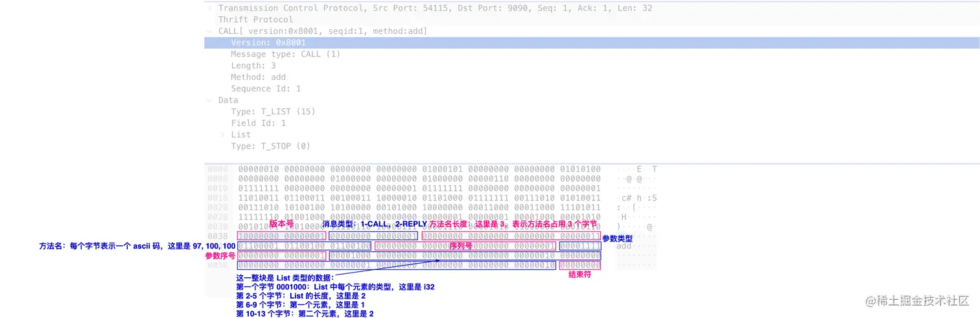
Task: Click the Transmission Control Protocol summary text
Action: click(435, 8)
